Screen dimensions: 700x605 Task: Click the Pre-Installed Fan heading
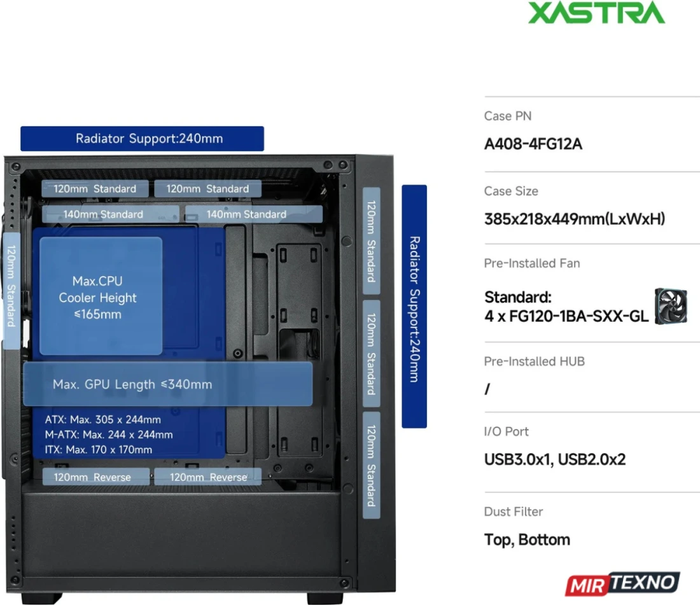(532, 263)
